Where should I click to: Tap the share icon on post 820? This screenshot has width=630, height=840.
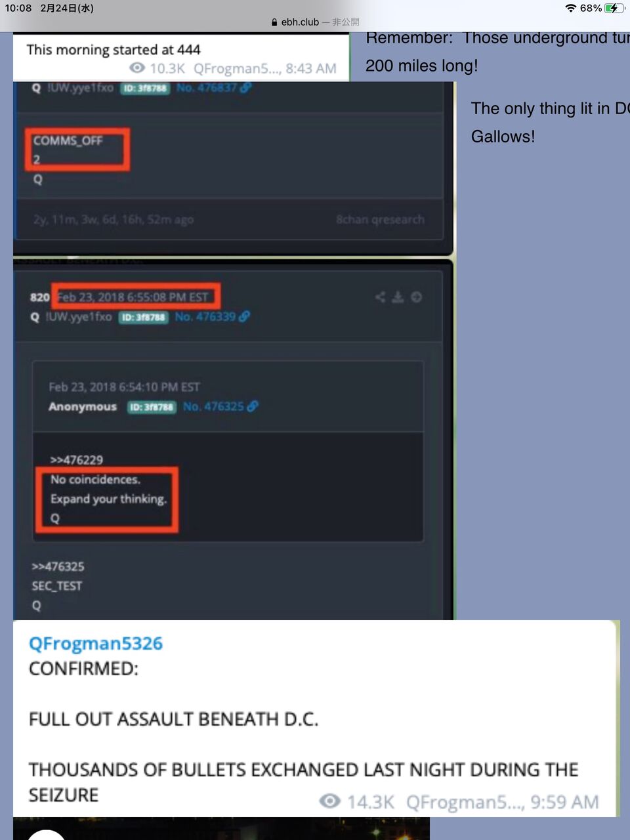(380, 297)
